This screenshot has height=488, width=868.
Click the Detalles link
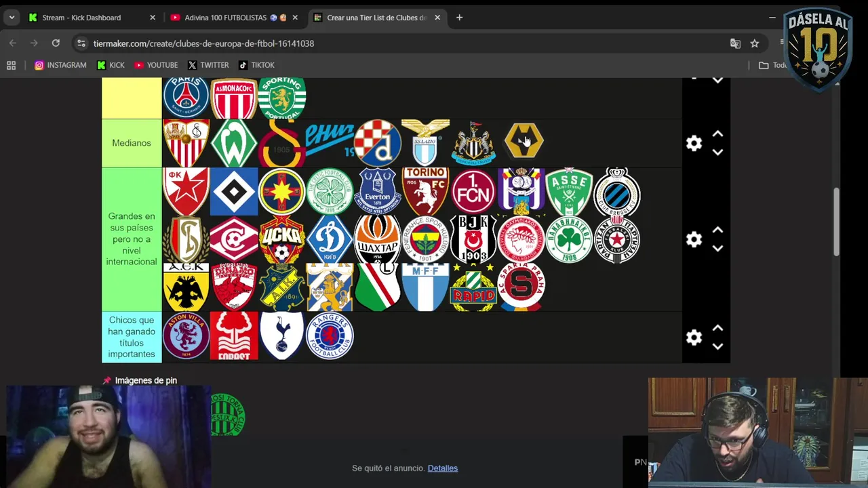click(x=443, y=468)
